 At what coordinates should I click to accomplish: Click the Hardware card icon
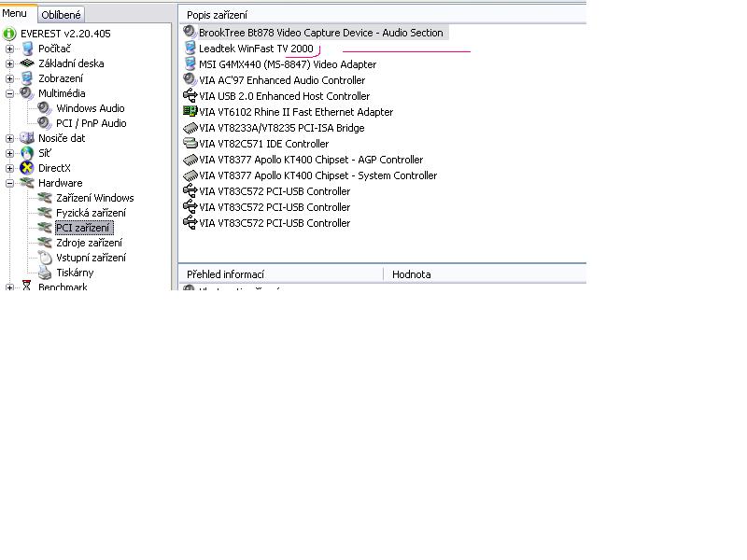pos(27,183)
